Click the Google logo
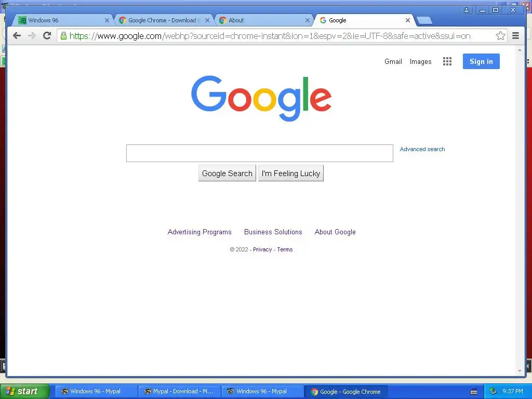The height and width of the screenshot is (399, 532). point(261,98)
